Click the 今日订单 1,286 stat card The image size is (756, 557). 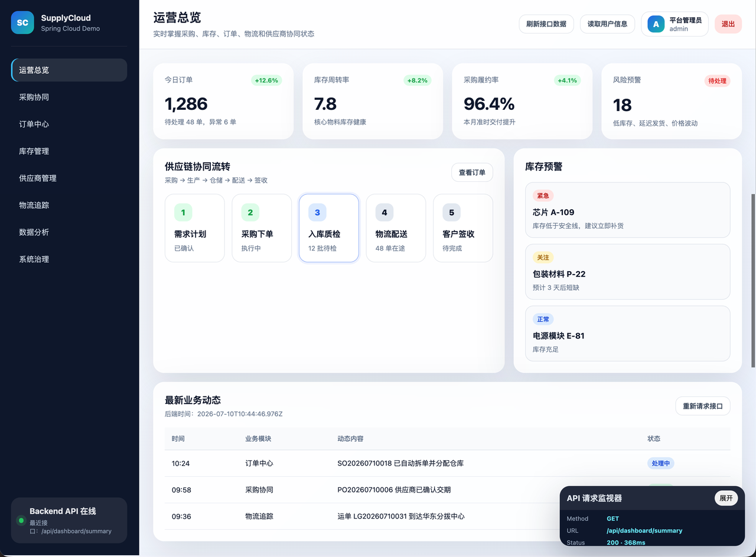[x=223, y=102]
